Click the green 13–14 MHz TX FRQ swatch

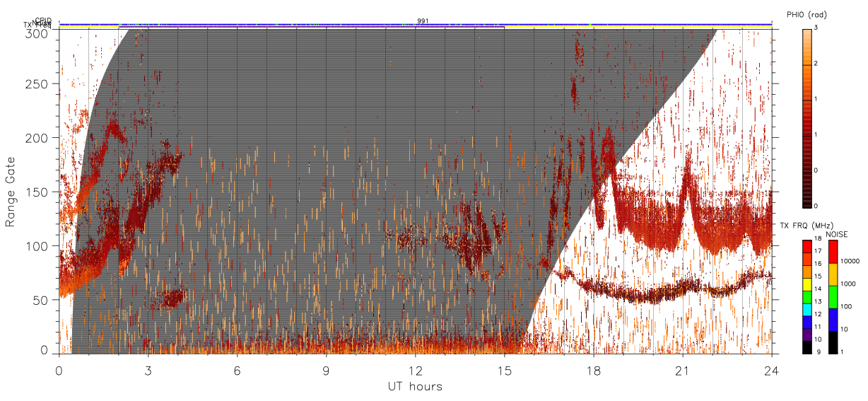point(807,296)
